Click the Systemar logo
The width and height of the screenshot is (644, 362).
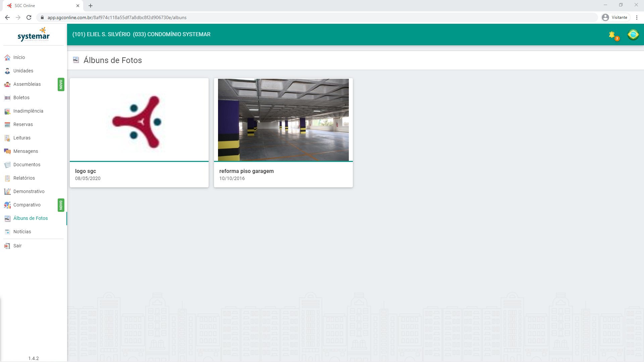pyautogui.click(x=34, y=35)
